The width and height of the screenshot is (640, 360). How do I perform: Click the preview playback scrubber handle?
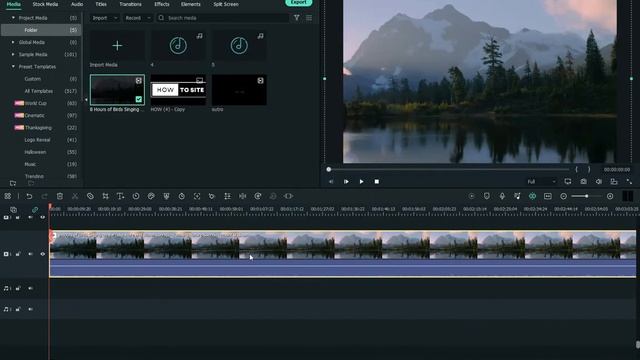[x=329, y=169]
